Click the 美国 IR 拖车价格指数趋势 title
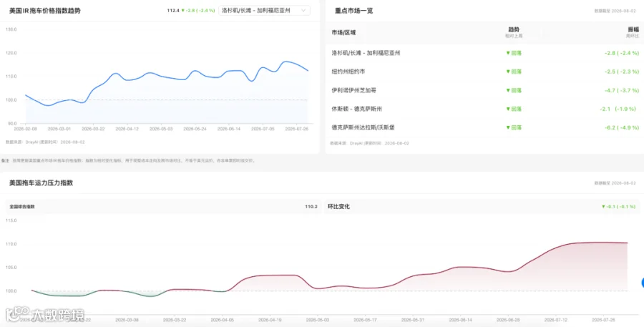The width and height of the screenshot is (644, 327). (x=45, y=11)
